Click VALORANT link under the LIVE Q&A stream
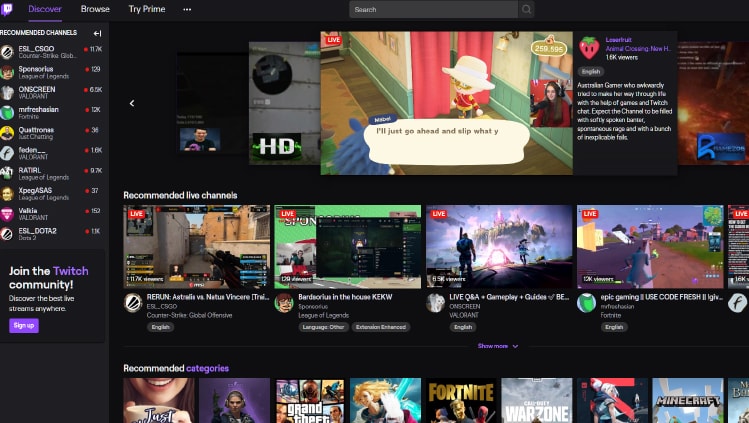 point(464,316)
